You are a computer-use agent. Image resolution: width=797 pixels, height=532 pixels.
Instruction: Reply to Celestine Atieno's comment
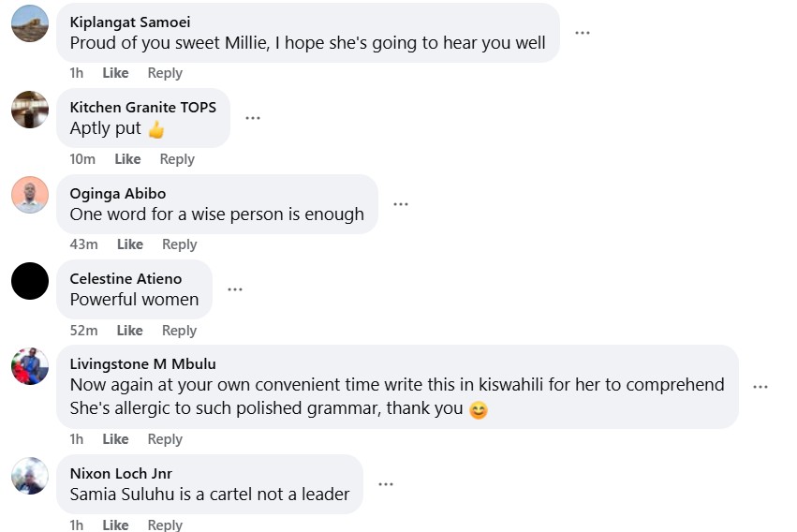[x=179, y=331]
